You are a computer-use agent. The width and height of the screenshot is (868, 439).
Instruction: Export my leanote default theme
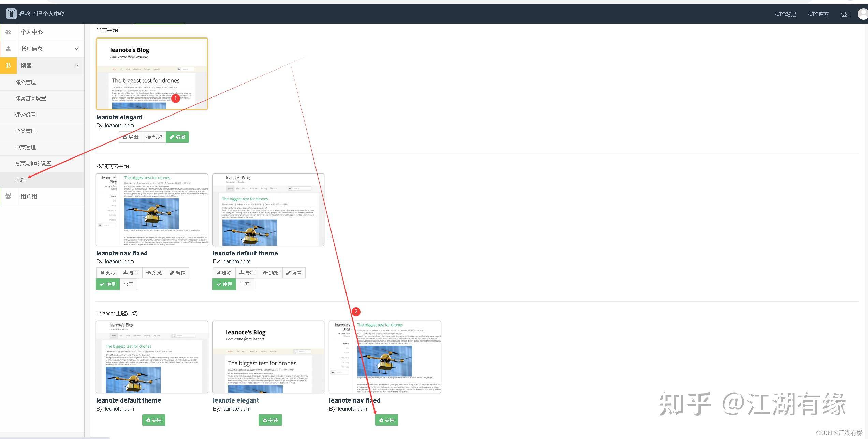pos(247,273)
